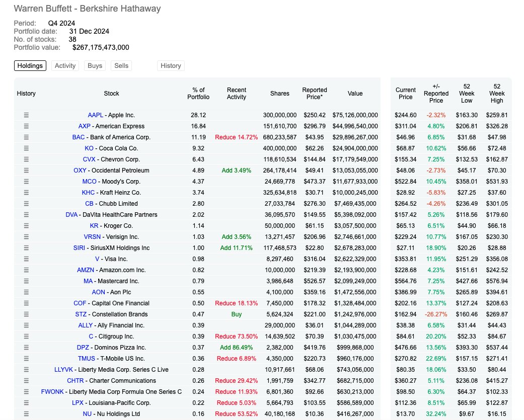524x420 pixels.
Task: Open the Sells tab
Action: point(121,66)
